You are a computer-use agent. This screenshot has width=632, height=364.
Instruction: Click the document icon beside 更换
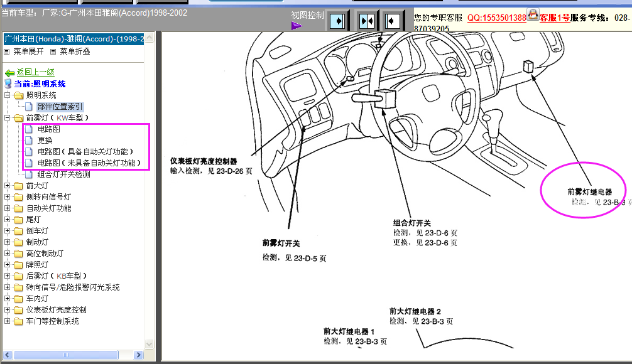pyautogui.click(x=29, y=141)
